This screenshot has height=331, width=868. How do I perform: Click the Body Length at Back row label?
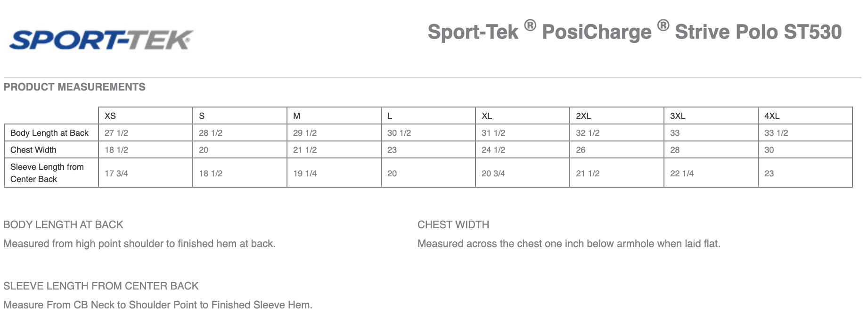coord(49,133)
